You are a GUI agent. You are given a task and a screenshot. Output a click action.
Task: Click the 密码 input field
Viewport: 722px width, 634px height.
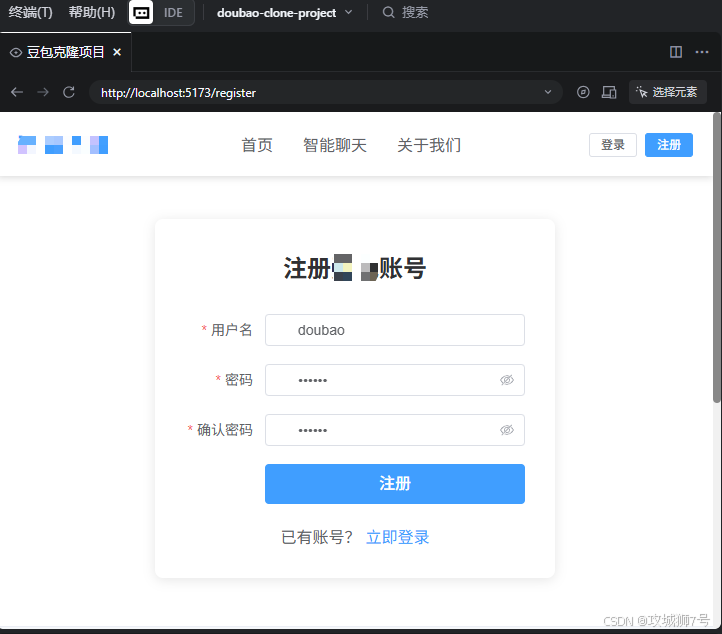pyautogui.click(x=395, y=380)
